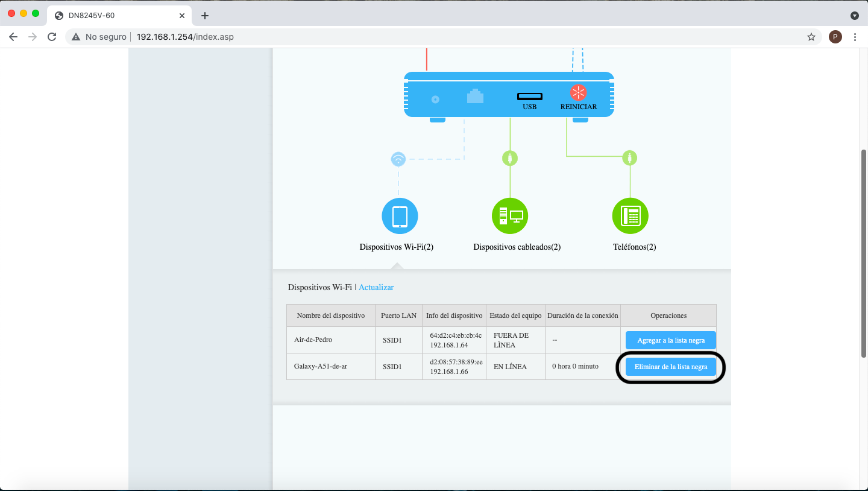The width and height of the screenshot is (868, 491).
Task: Click the Ethernet port icon on router
Action: 475,96
